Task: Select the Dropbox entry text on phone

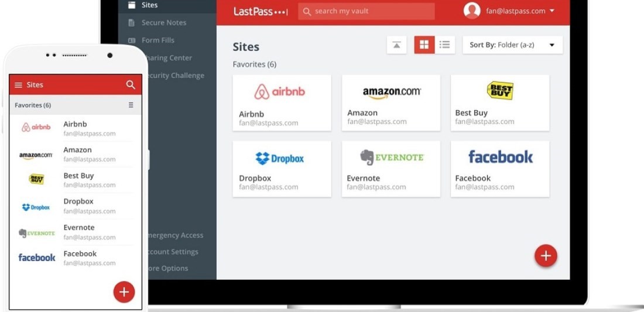Action: [90, 205]
